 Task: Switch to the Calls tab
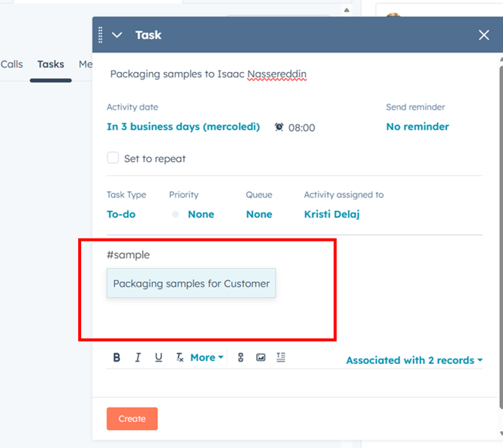click(x=12, y=65)
